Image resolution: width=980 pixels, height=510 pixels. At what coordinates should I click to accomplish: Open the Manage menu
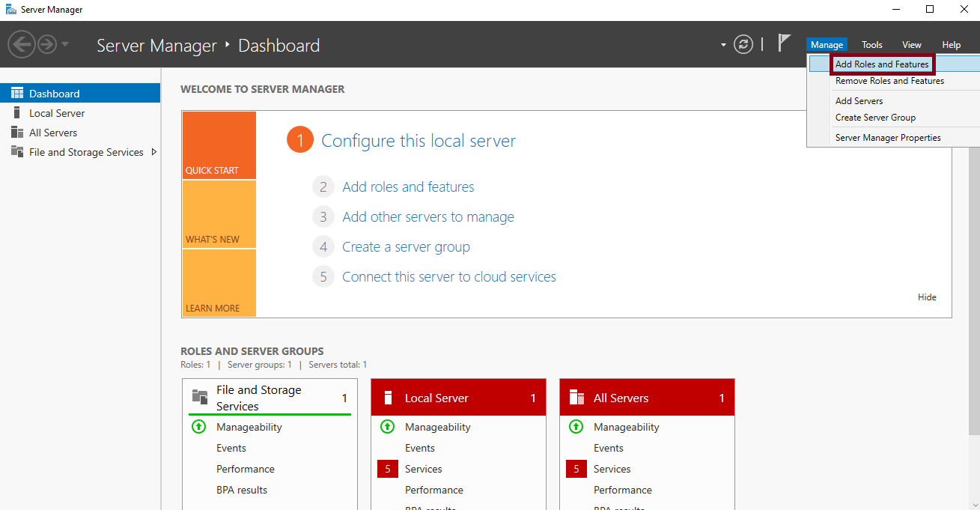tap(827, 45)
